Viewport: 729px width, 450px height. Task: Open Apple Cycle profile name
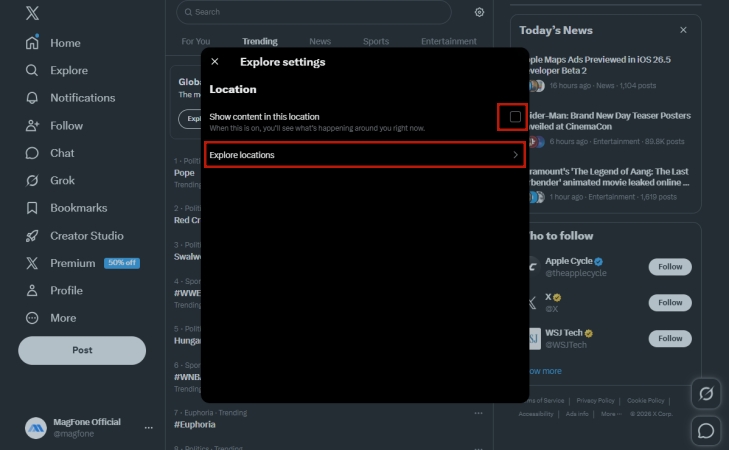pyautogui.click(x=569, y=261)
